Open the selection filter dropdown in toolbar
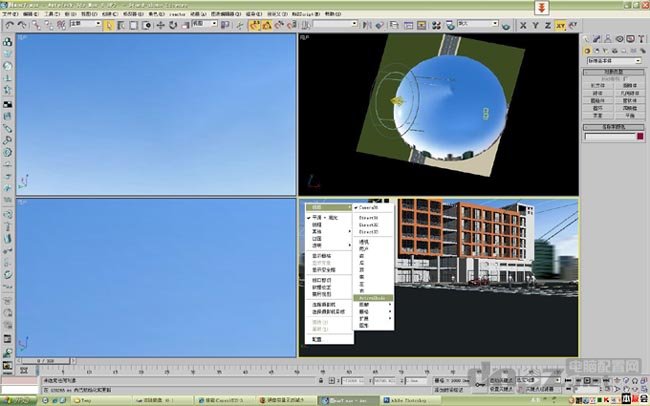This screenshot has height=406, width=650. coord(84,25)
